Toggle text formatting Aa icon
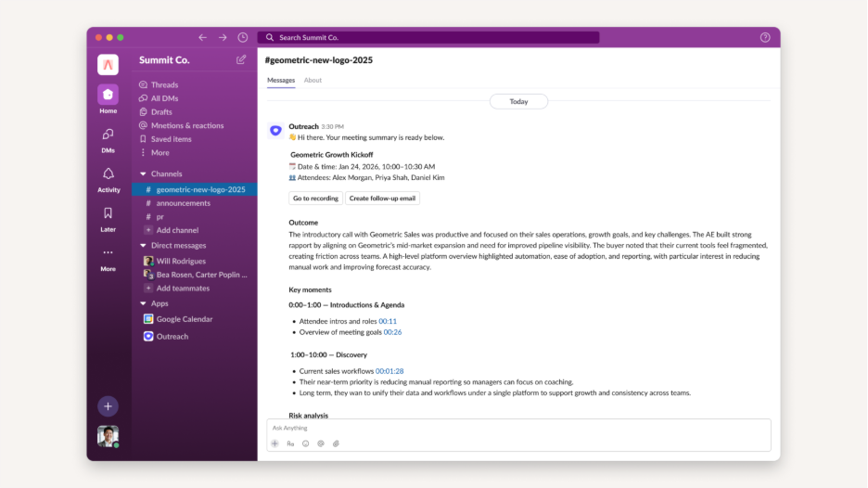 point(290,443)
